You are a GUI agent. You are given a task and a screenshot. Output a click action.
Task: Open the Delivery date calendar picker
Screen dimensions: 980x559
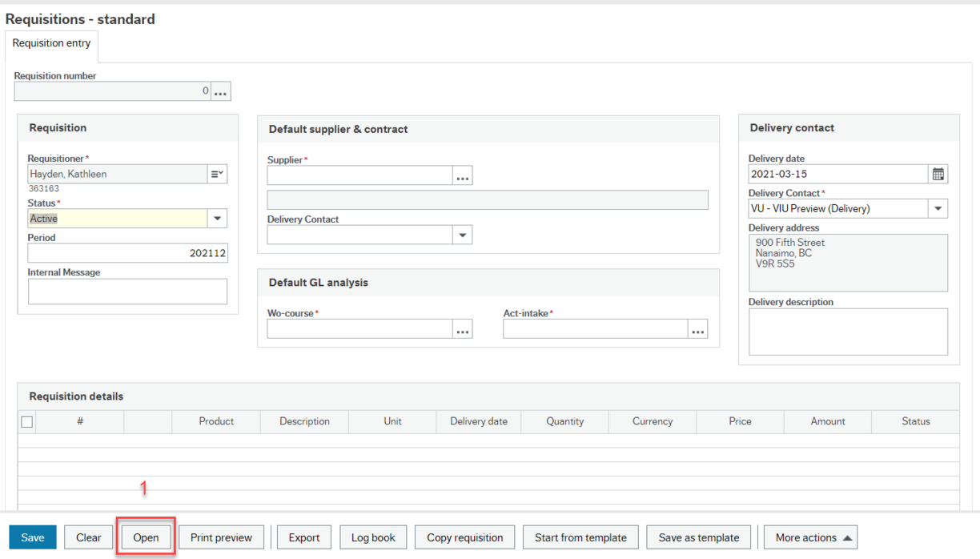(x=938, y=174)
